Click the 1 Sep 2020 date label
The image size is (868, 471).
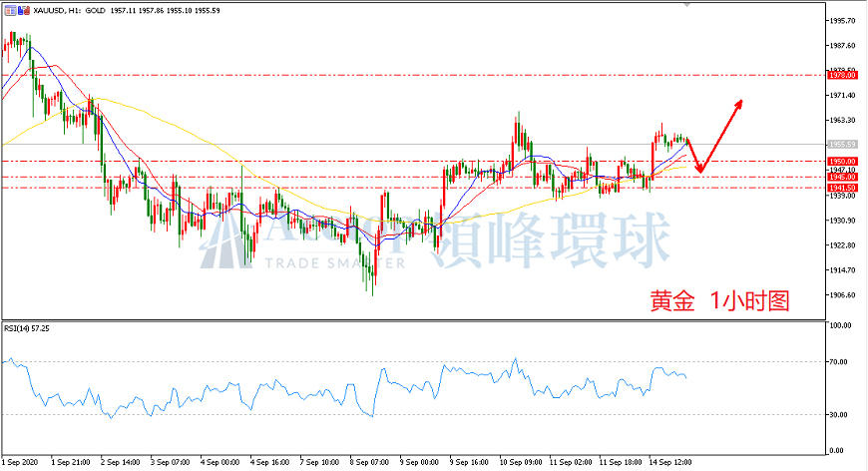(x=21, y=462)
